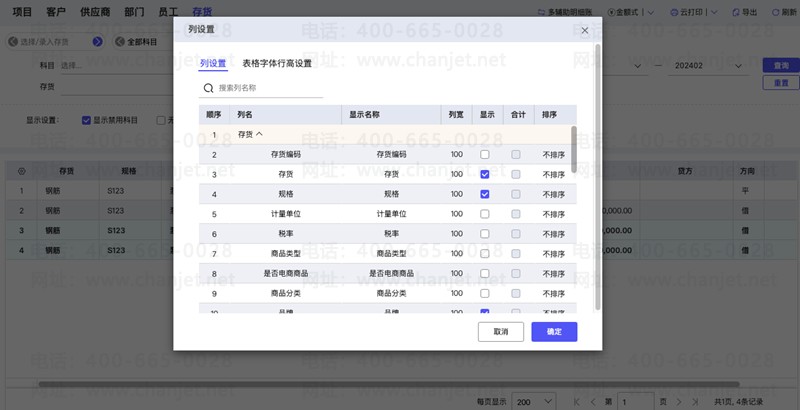Screen dimensions: 800x410
Task: Click 显示名称 cell 是否电商商品
Action: 391,273
